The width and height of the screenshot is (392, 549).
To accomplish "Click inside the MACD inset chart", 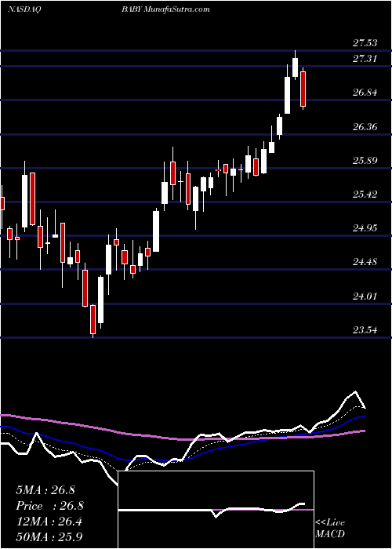I will click(x=216, y=510).
